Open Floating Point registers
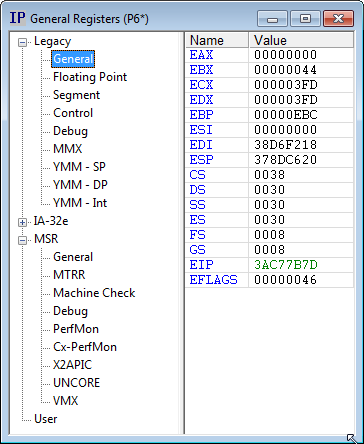364x444 pixels. (x=90, y=77)
